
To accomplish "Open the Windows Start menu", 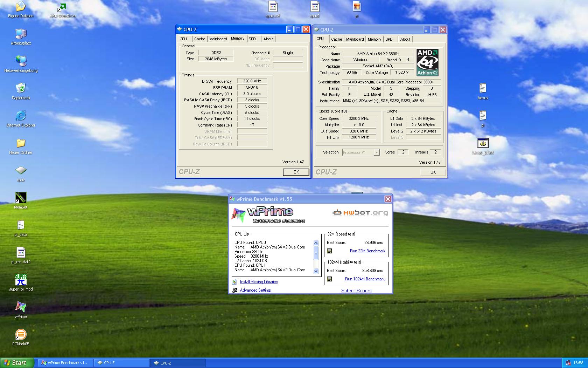I will pyautogui.click(x=17, y=363).
